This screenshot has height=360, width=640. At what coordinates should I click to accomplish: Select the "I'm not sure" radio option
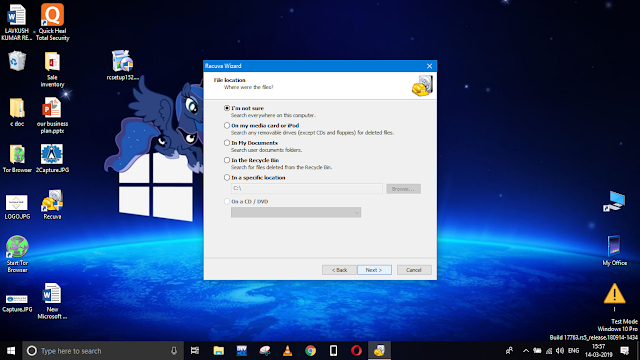(x=227, y=108)
